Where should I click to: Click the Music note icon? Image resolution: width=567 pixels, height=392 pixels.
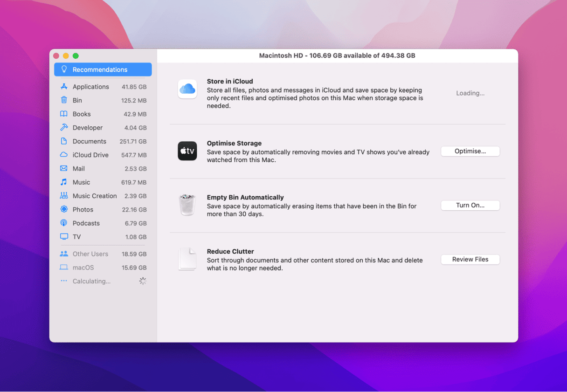click(64, 182)
